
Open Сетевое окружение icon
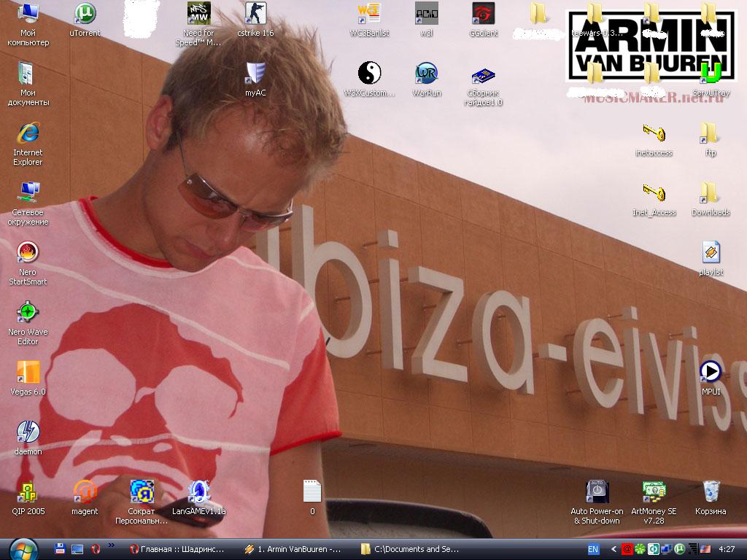coord(28,204)
